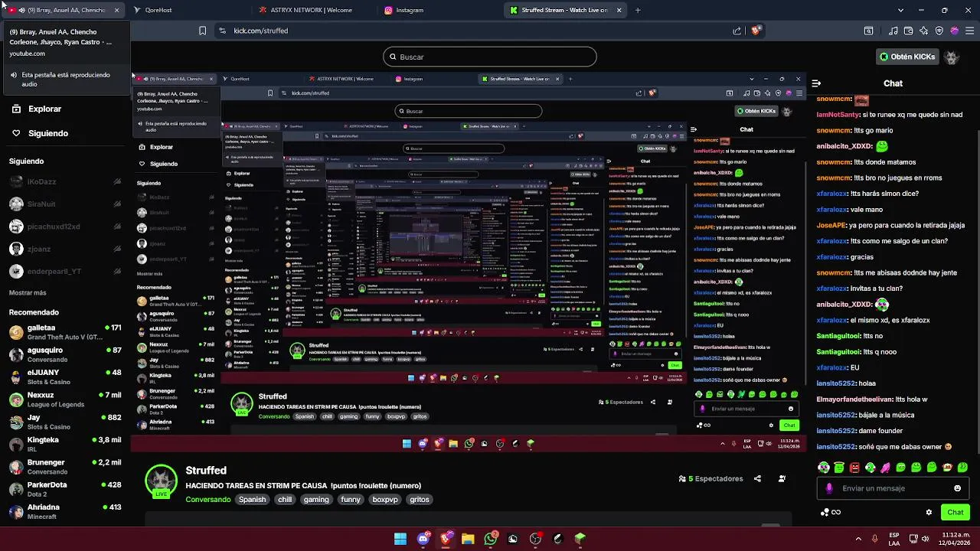This screenshot has height=551, width=980.
Task: Open ParkerDota channel in Recomendado list
Action: 65,490
